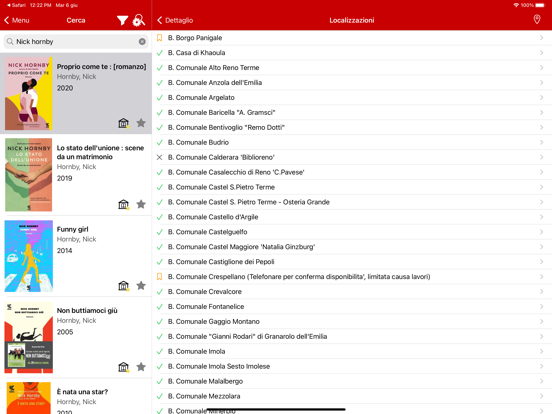The height and width of the screenshot is (414, 552).
Task: Open B. Comunale Castel Maggiore 'Natalia Ginzburg'
Action: point(352,247)
